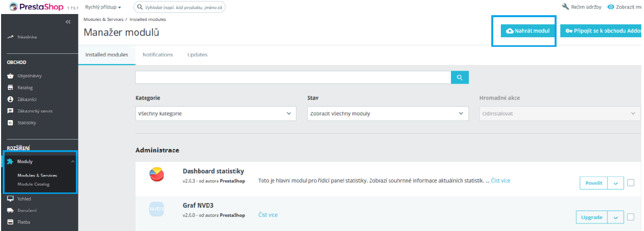Open Doručení shipping in the sidebar
The height and width of the screenshot is (231, 644).
point(27,210)
